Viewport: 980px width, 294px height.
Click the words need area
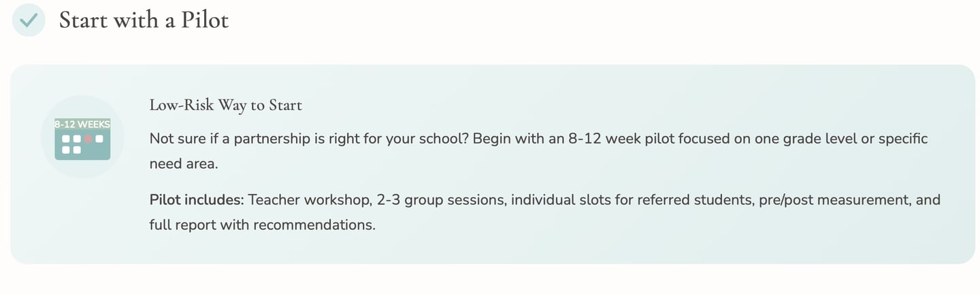coord(184,164)
